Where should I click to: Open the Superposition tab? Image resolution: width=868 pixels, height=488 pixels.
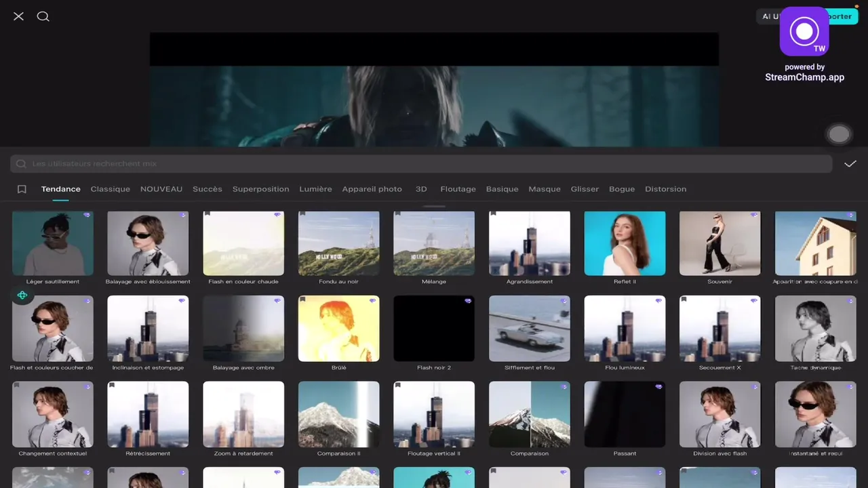click(261, 189)
